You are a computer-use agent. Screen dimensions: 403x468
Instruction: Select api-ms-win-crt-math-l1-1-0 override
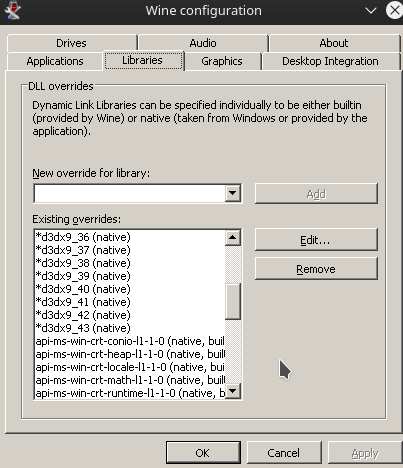point(130,380)
